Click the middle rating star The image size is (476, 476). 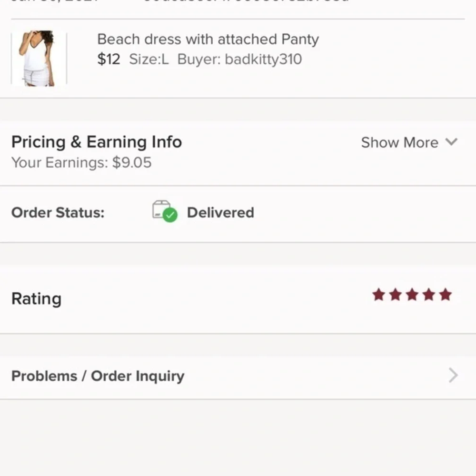[x=412, y=295]
